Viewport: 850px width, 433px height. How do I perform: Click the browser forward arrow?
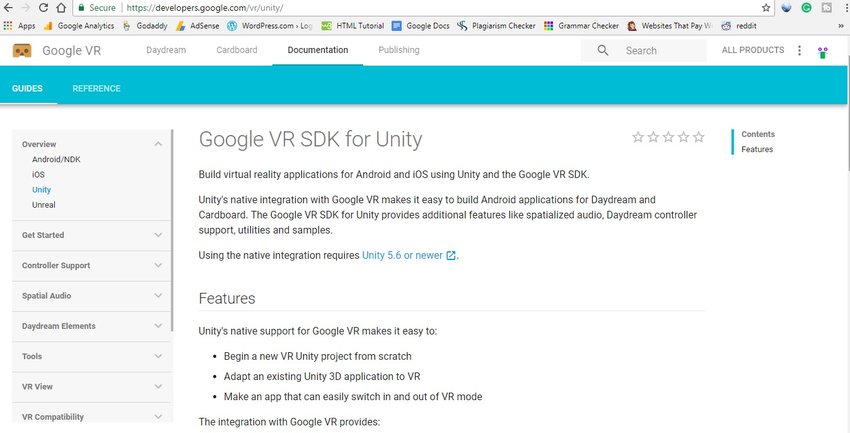[x=25, y=8]
